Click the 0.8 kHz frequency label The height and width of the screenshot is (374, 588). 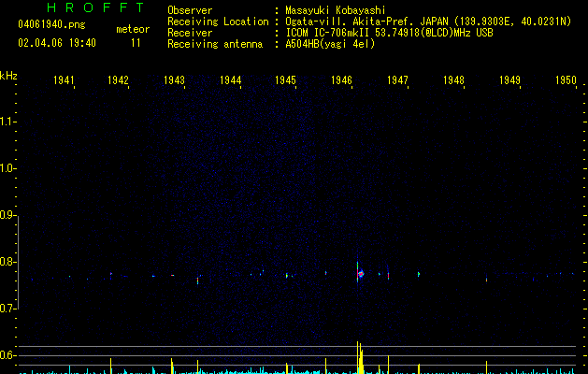pos(7,262)
